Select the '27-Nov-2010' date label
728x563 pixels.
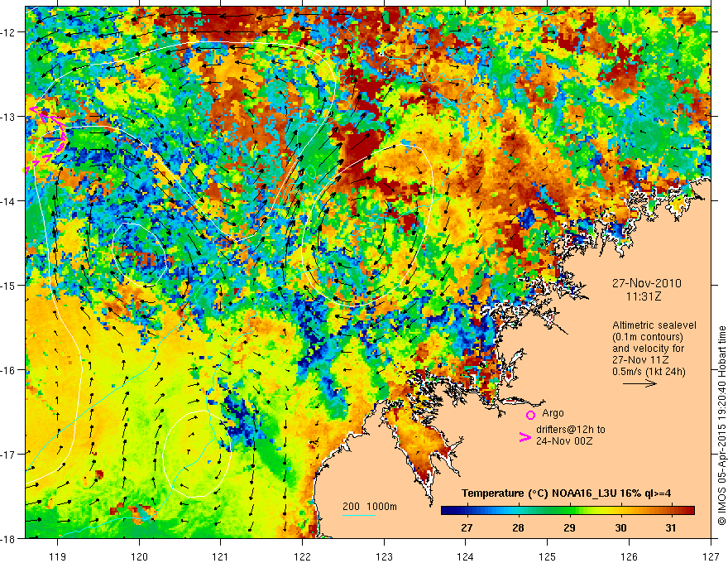tap(646, 283)
